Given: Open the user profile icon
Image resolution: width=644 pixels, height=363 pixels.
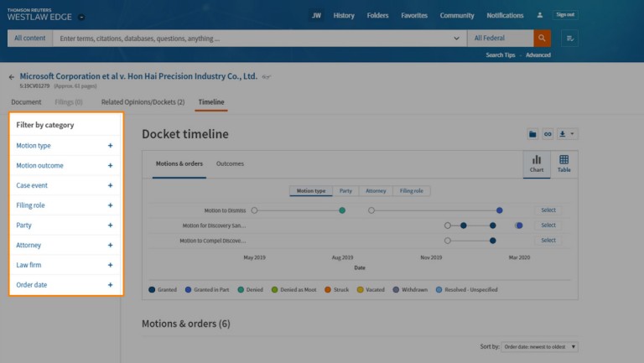Looking at the screenshot, I should point(540,15).
